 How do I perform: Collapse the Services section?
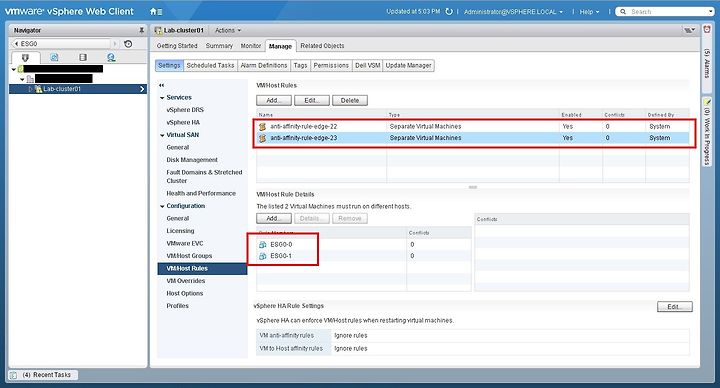(162, 98)
